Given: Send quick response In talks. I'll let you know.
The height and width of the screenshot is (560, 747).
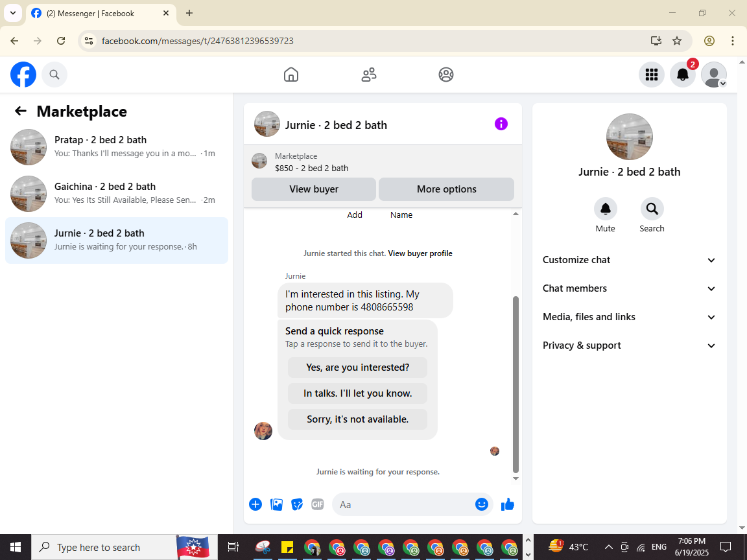Looking at the screenshot, I should [357, 393].
